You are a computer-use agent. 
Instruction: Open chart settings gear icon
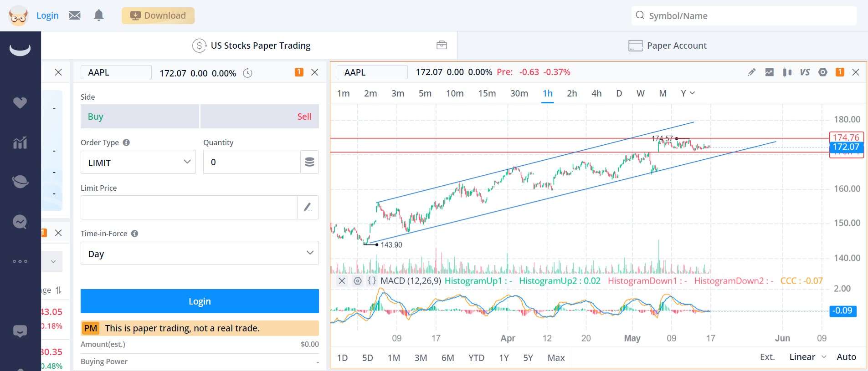822,72
